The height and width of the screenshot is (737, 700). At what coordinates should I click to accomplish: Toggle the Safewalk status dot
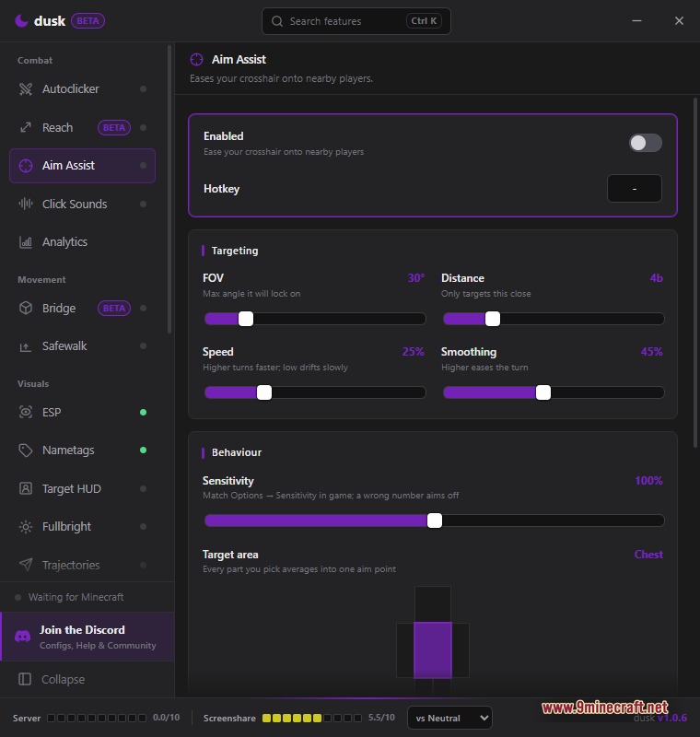click(x=144, y=346)
